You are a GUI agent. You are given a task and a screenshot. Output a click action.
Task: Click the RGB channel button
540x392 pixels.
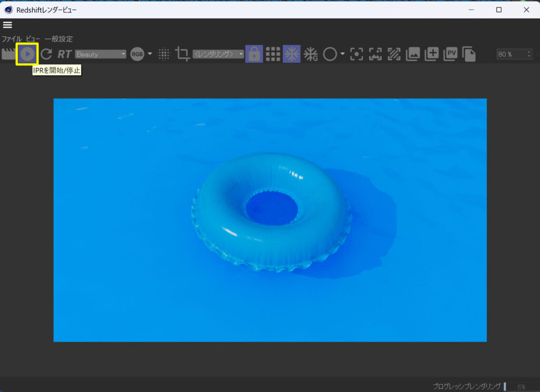click(137, 54)
